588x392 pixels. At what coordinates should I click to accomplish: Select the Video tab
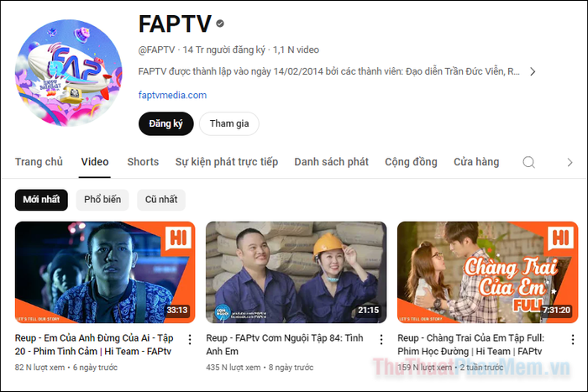[95, 162]
